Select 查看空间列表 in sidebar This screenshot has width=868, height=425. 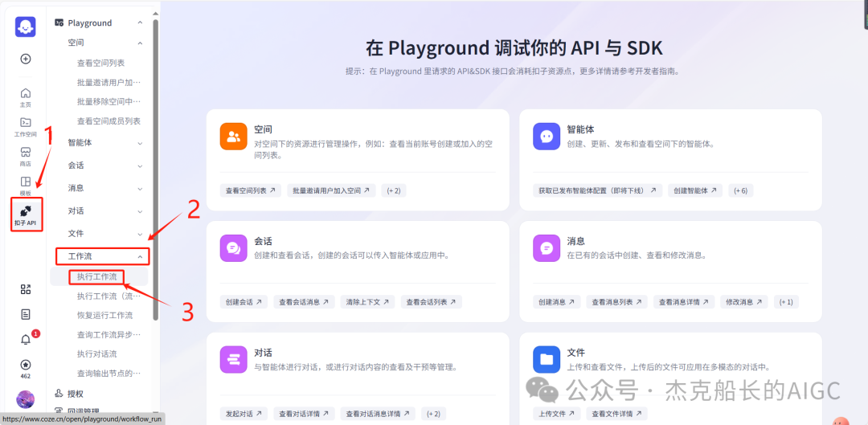point(100,63)
